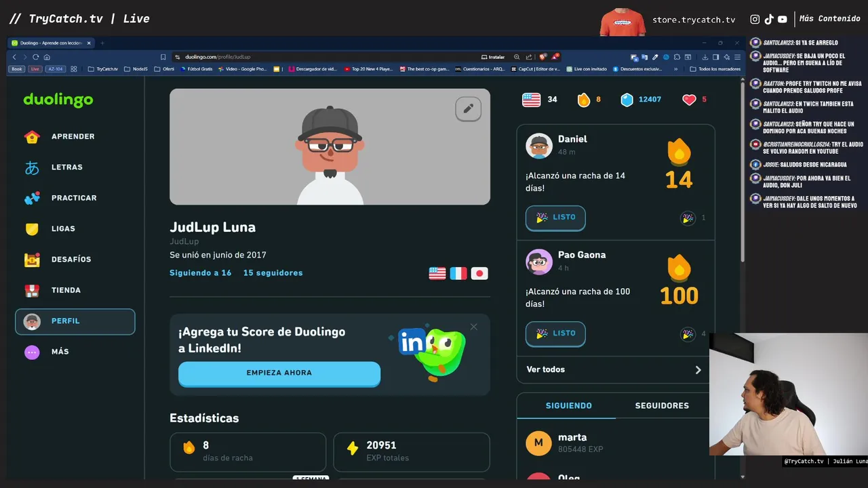Image resolution: width=868 pixels, height=488 pixels.
Task: Click the Japanese flag course icon
Action: (x=479, y=273)
